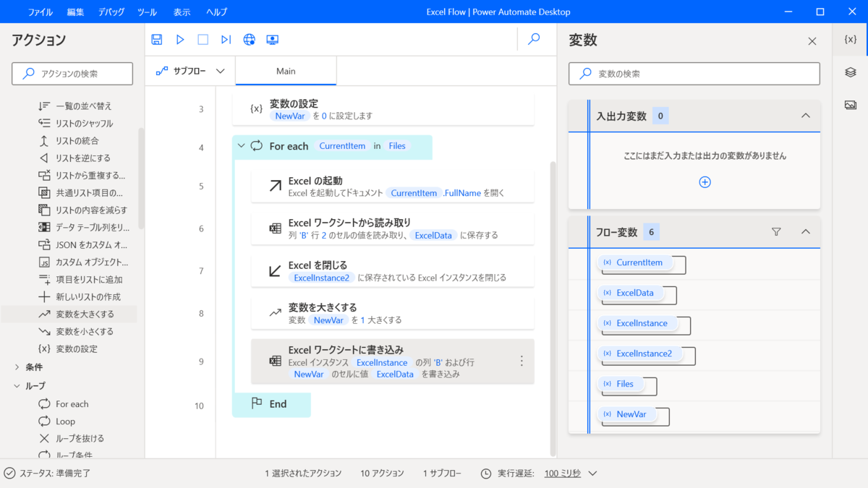The width and height of the screenshot is (868, 488).
Task: Close the Variables pane with X
Action: [x=812, y=41]
